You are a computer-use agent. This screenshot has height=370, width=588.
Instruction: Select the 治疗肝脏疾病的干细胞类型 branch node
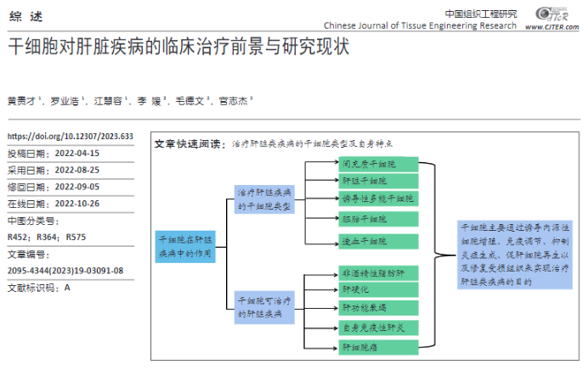264,199
